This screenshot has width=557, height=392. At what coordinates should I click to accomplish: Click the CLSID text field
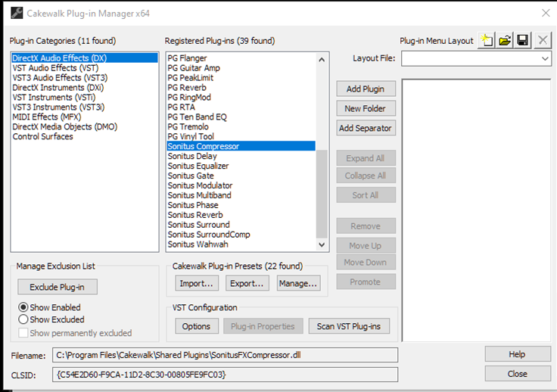pos(225,375)
